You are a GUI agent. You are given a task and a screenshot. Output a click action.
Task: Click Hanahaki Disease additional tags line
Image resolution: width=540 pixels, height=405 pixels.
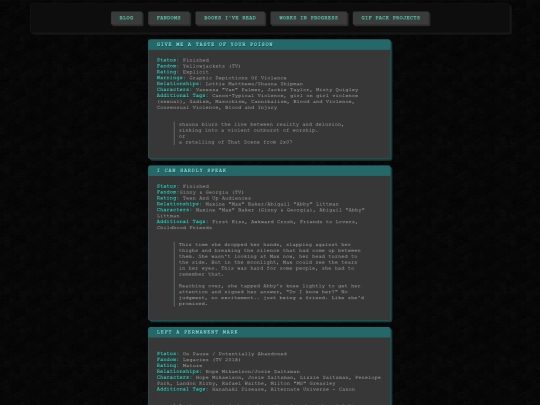pyautogui.click(x=256, y=389)
